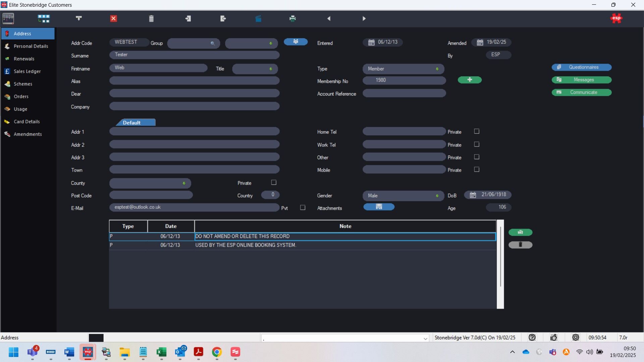
Task: Click the Communicate button
Action: click(581, 92)
